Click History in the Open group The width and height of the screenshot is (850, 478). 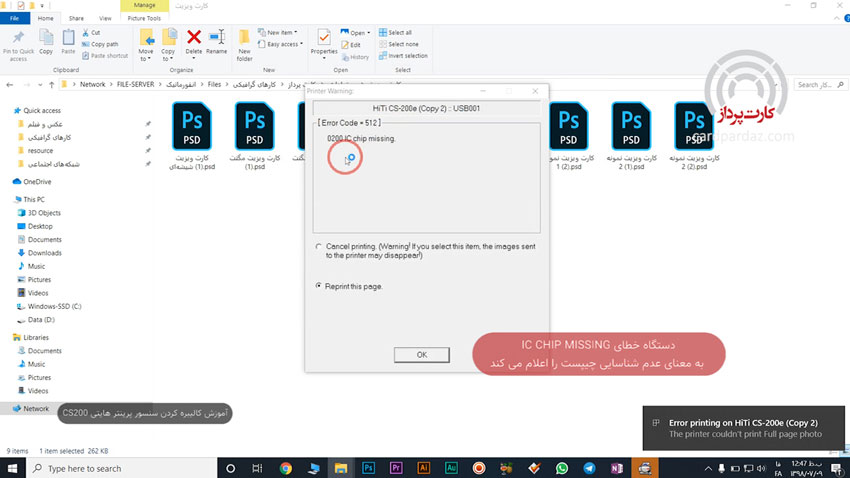[x=355, y=56]
